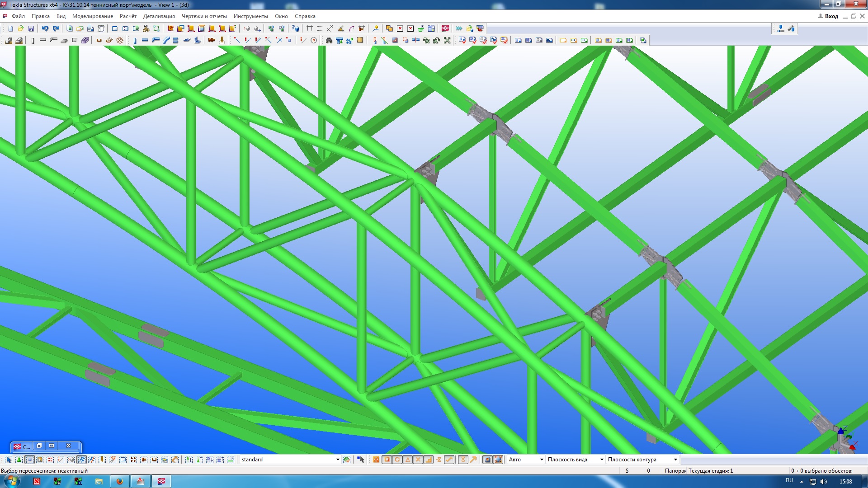Click the Open model folder icon
The height and width of the screenshot is (488, 868).
pyautogui.click(x=21, y=28)
